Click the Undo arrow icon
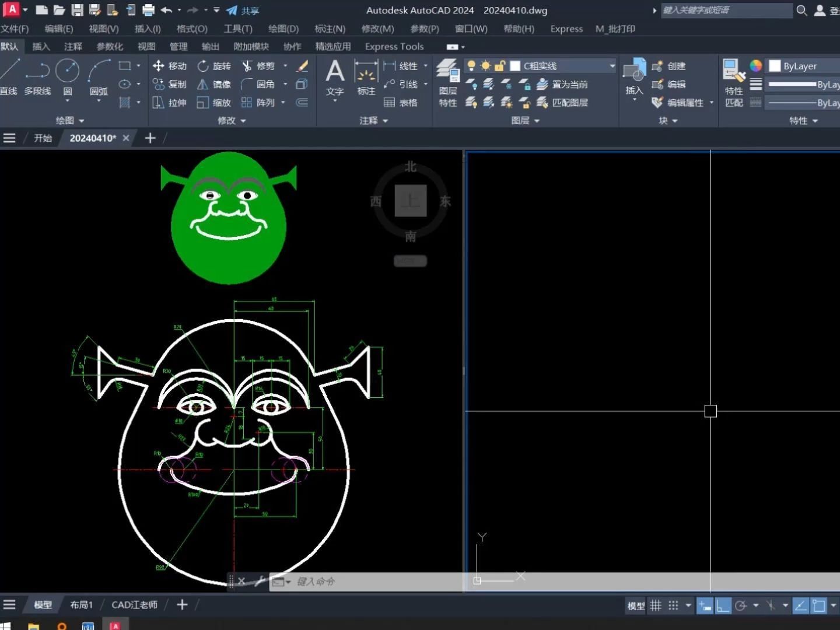 [x=166, y=10]
